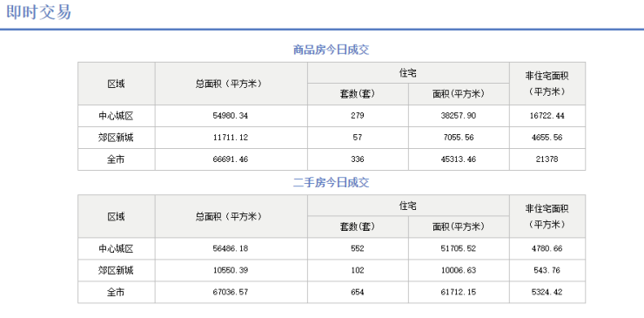Click the 面积(平方米) subheader in the 二手房 table
The image size is (644, 318).
[459, 227]
